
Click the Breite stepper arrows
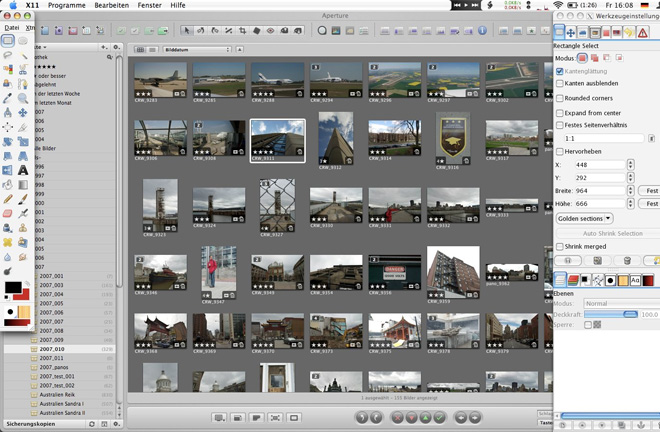tap(631, 191)
